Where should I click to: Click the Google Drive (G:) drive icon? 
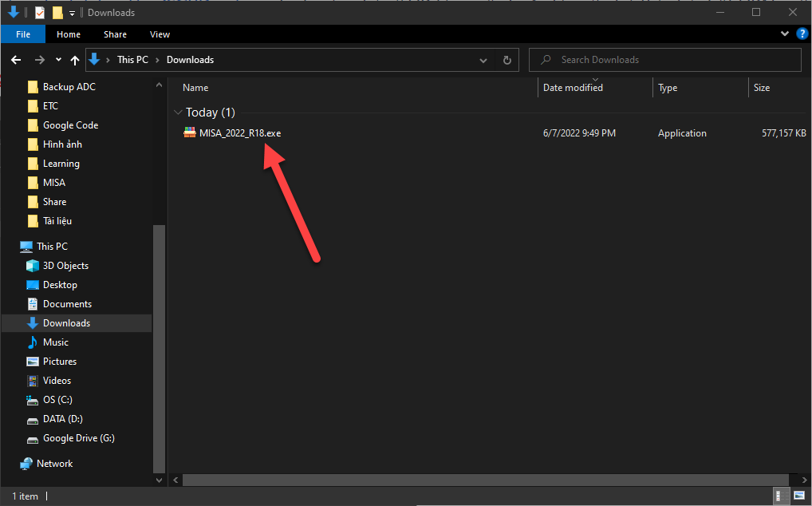[x=32, y=439]
